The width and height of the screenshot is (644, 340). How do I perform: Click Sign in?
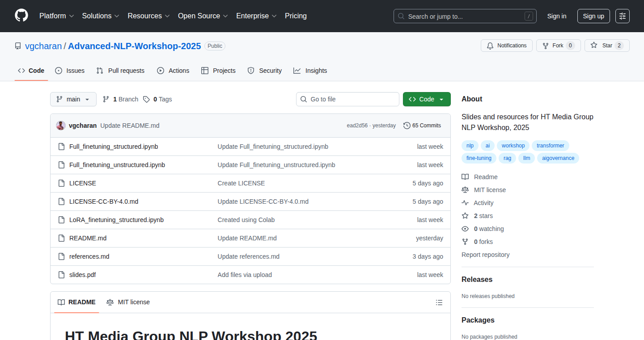(557, 16)
